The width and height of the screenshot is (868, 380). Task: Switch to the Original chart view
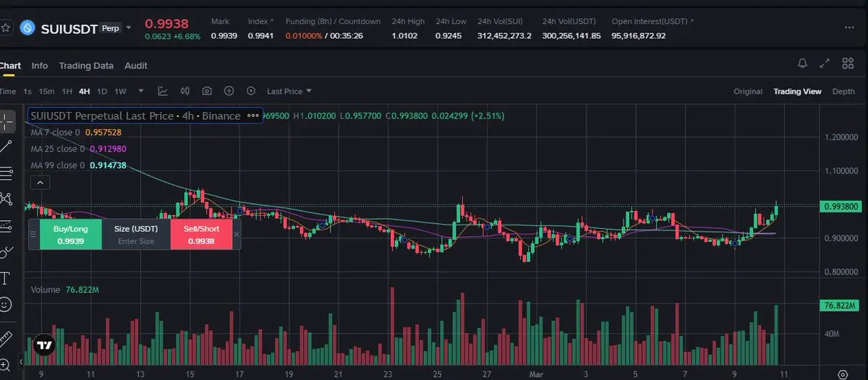coord(748,91)
